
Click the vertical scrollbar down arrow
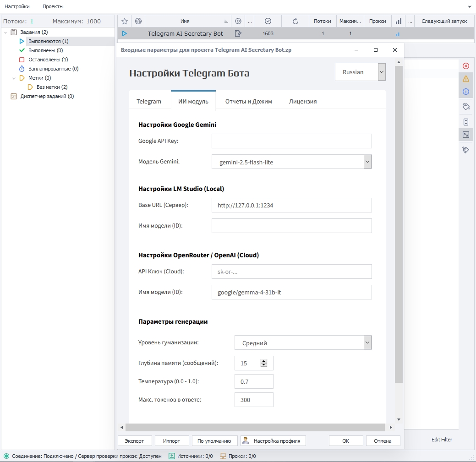[399, 419]
